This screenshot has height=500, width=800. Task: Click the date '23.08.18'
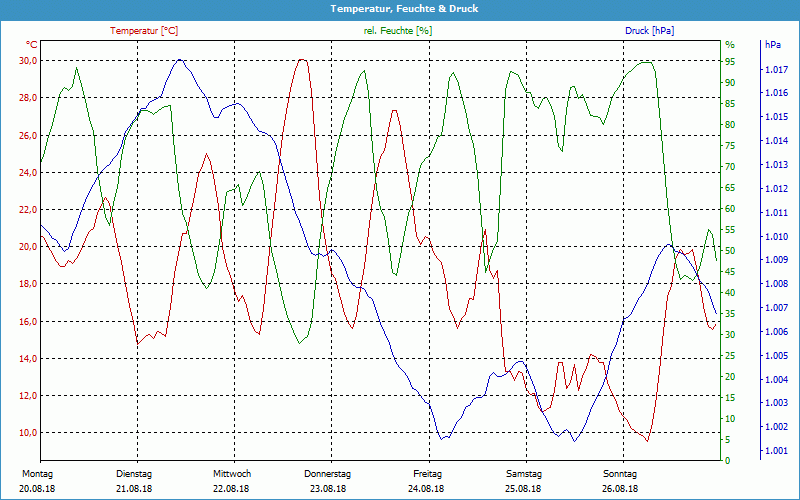point(328,489)
